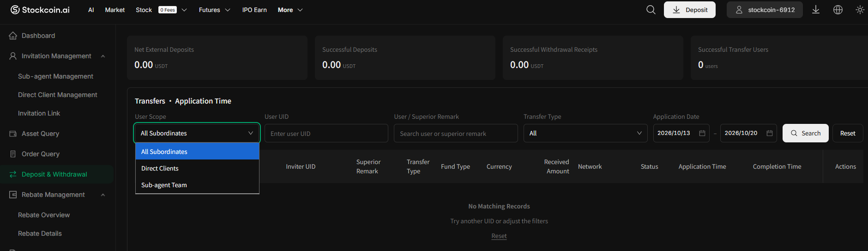
Task: Click the Status column header
Action: (649, 166)
